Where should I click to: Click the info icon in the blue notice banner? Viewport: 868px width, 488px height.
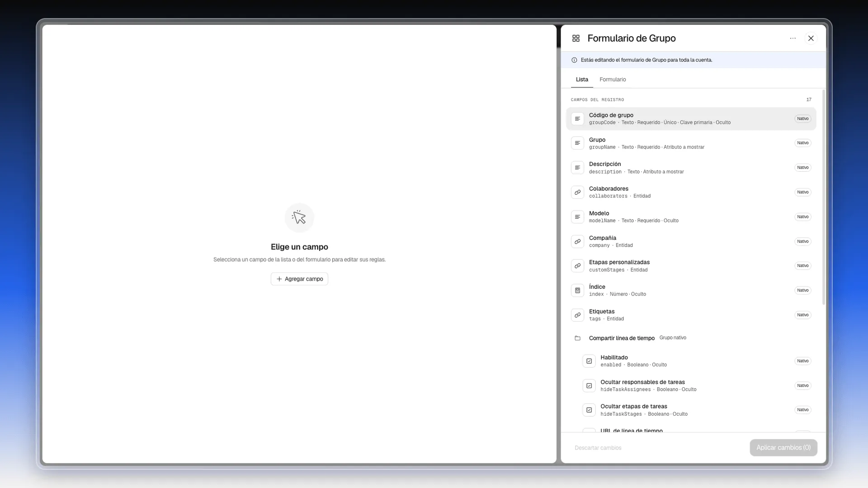(x=574, y=60)
